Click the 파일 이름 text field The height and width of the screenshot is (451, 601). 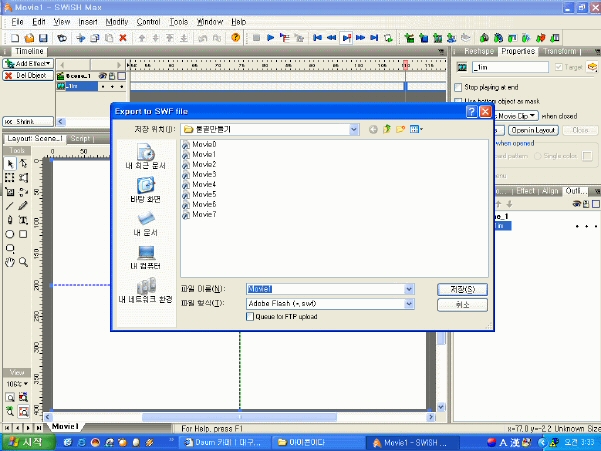[x=325, y=289]
